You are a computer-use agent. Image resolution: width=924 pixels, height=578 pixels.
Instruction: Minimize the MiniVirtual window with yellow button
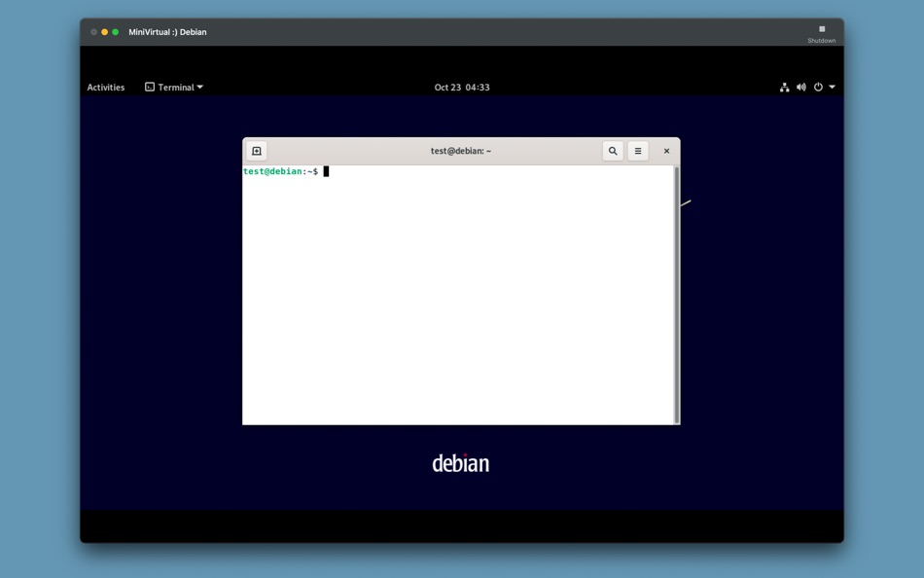[104, 32]
